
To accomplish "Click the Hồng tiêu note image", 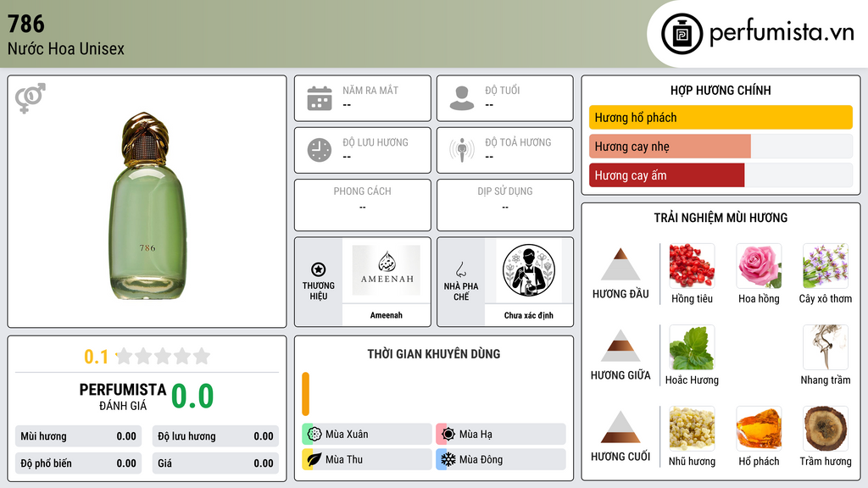I will click(692, 265).
